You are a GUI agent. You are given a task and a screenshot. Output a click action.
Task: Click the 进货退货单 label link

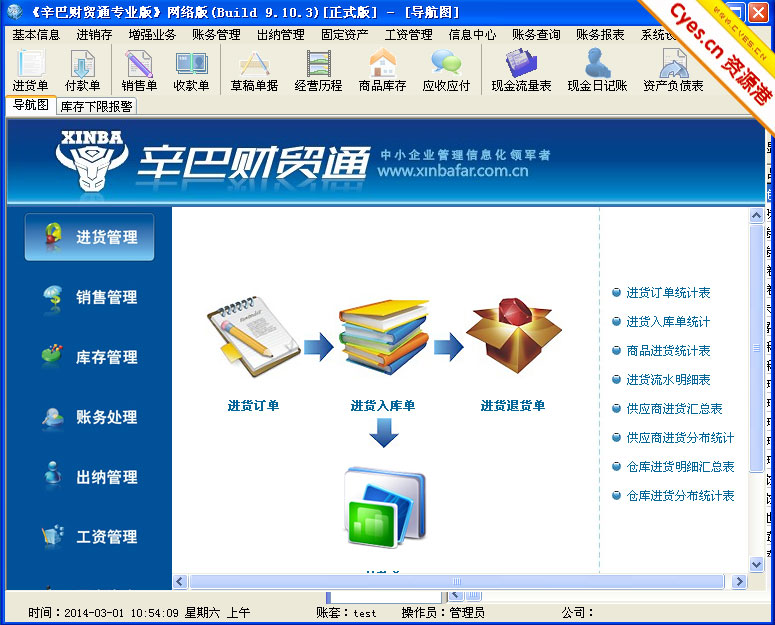pyautogui.click(x=513, y=406)
